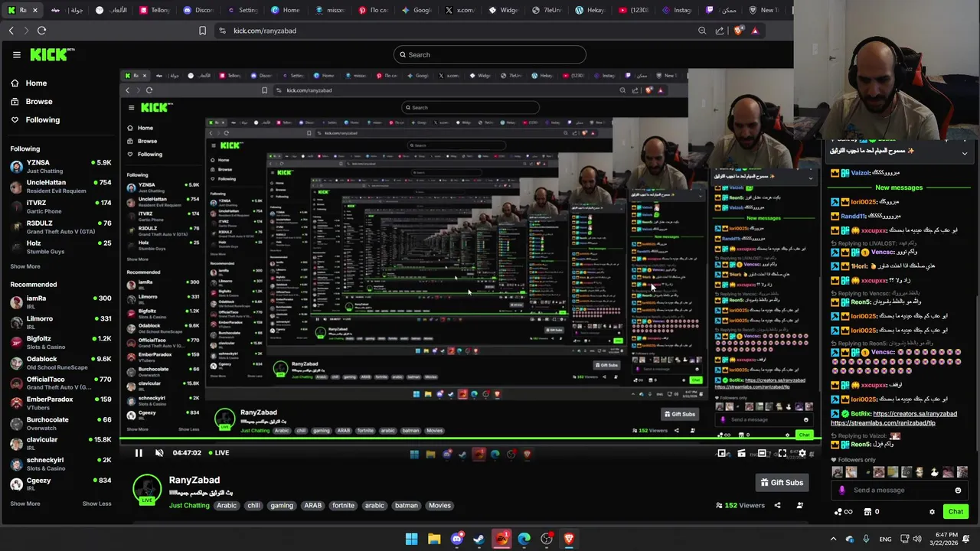Toggle fullscreen on the video player
Screen dimensions: 980x551
click(782, 453)
